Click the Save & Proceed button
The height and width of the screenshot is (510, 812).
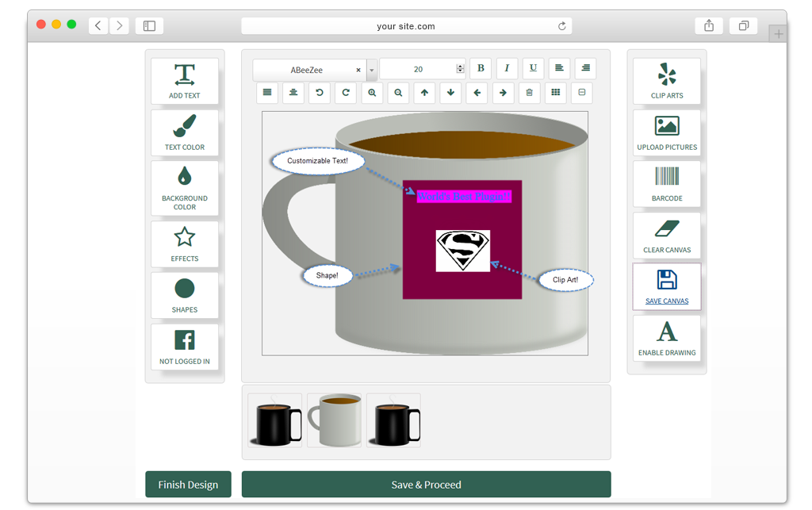(x=426, y=484)
